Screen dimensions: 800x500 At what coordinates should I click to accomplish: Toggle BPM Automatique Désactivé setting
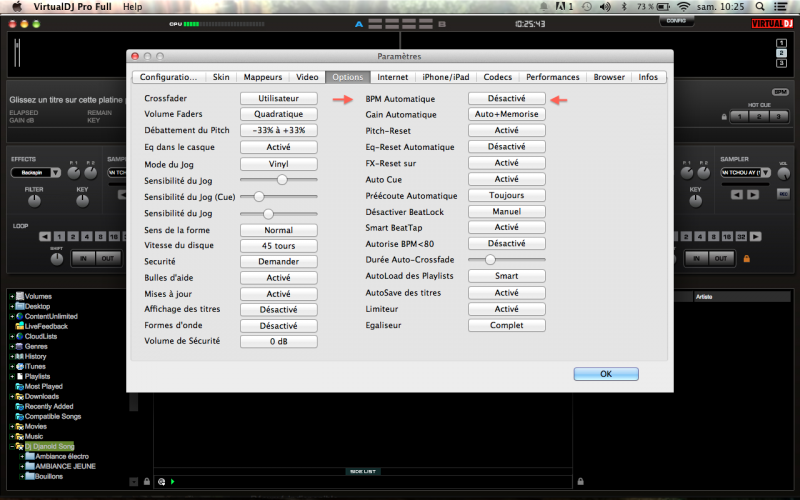pos(507,99)
